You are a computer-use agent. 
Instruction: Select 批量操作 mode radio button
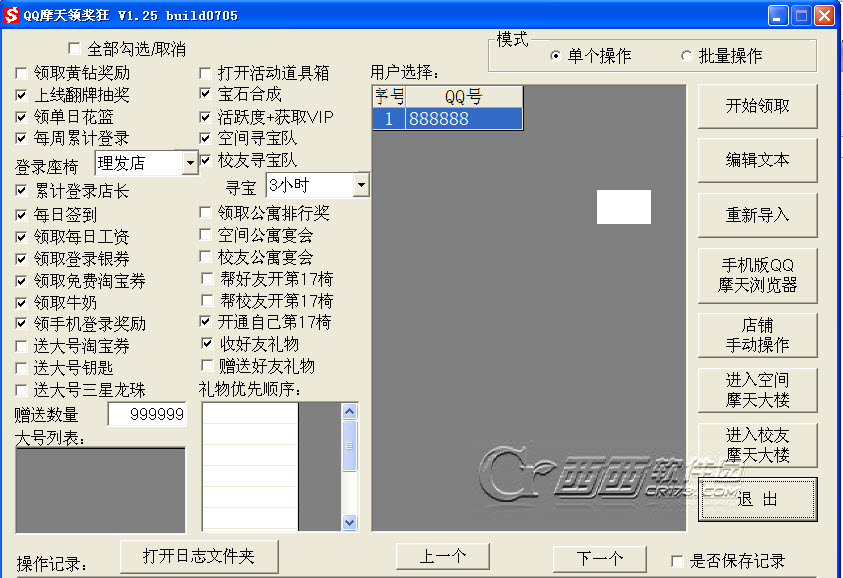pyautogui.click(x=686, y=56)
